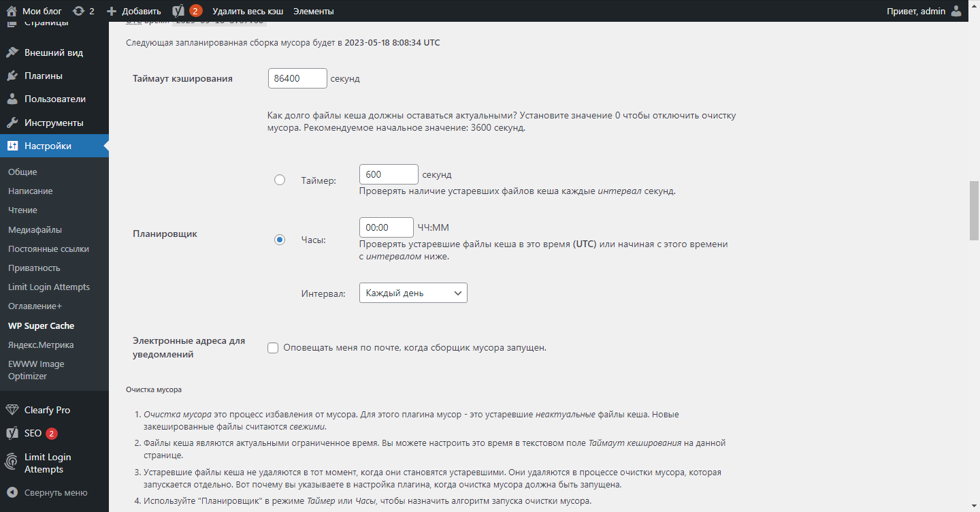Click the Таймаут кэширования input field
Viewport: 980px width, 512px height.
click(x=297, y=78)
